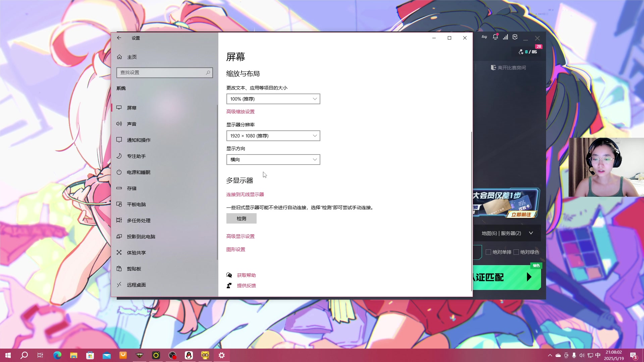
Task: Click shield anti-cheat icon in game client
Action: tap(515, 37)
